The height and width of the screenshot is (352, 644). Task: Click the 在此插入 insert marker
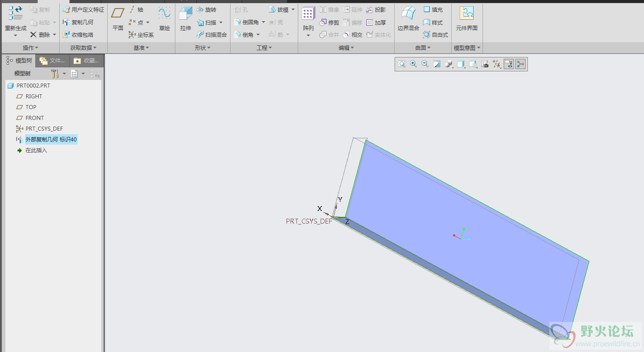(32, 150)
